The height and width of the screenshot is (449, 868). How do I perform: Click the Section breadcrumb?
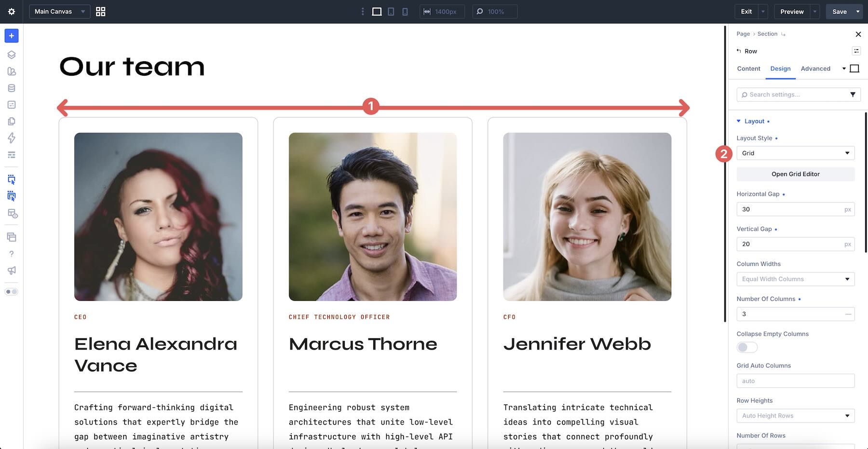click(767, 34)
